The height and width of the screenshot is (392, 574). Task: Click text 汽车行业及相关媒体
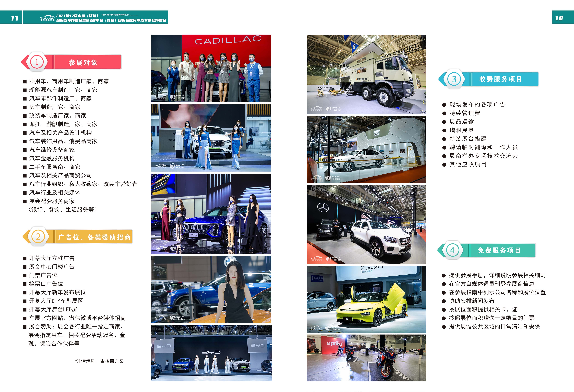point(55,193)
